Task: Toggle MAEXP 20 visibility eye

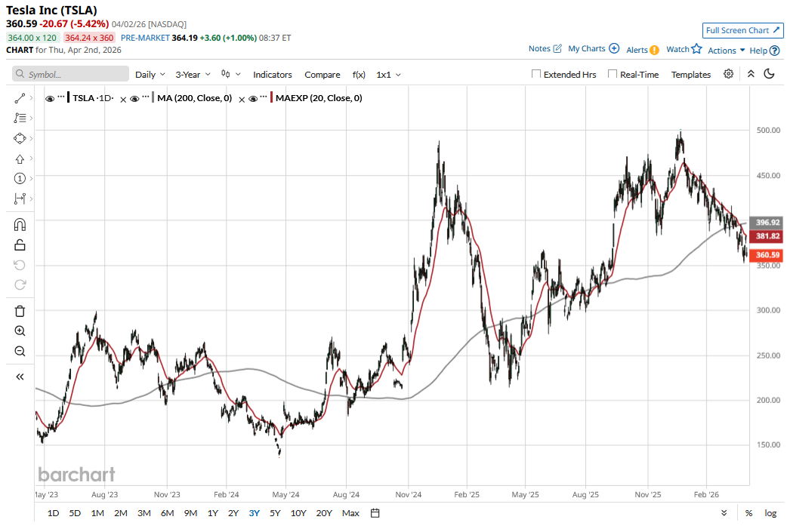Action: click(253, 99)
